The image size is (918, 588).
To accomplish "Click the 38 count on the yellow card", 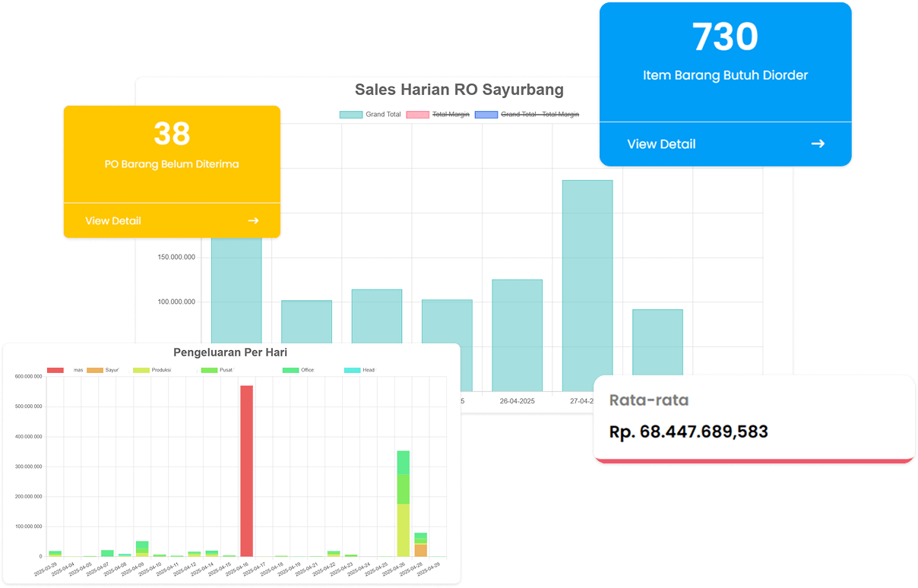I will 172,134.
